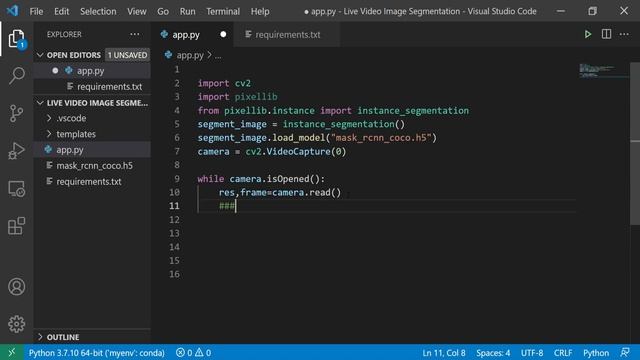Open the Accounts menu icon
Screen dimensions: 640x360
pyautogui.click(x=16, y=287)
